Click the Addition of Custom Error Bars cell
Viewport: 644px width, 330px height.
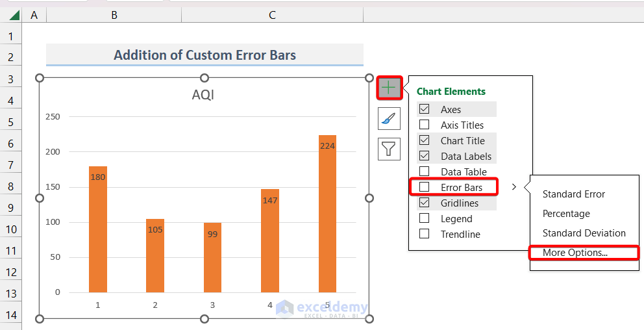click(x=204, y=55)
